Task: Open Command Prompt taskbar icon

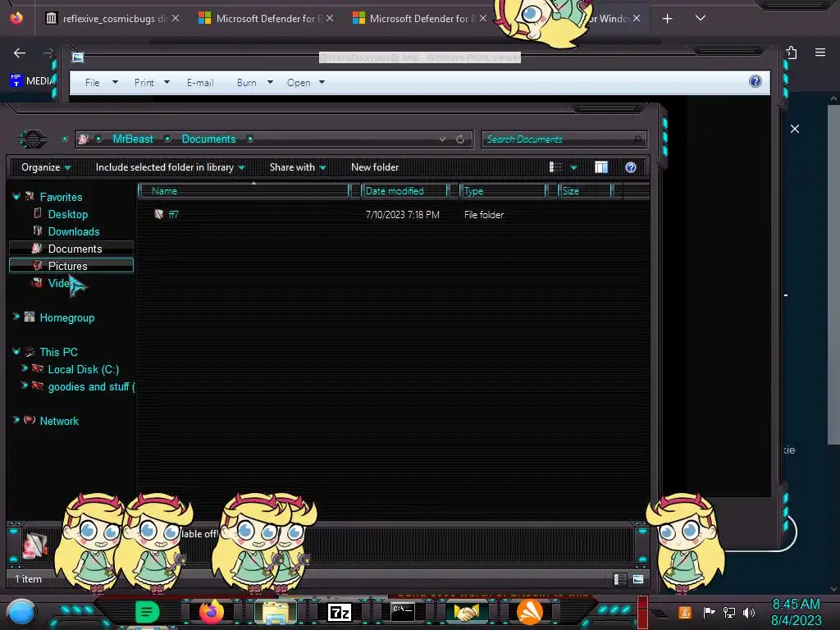Action: click(x=403, y=612)
